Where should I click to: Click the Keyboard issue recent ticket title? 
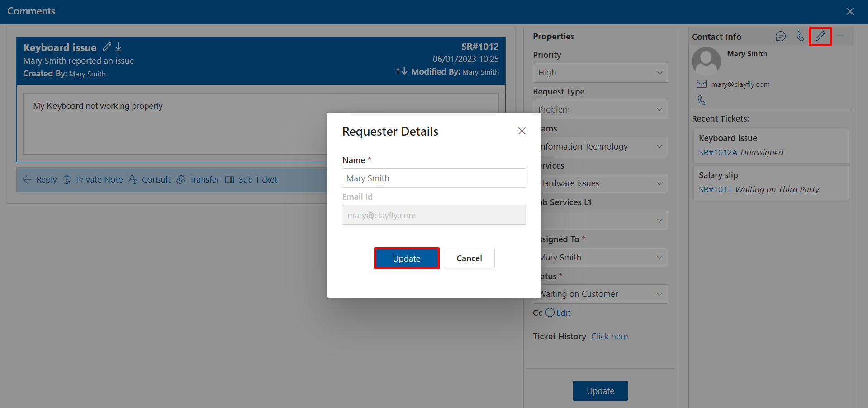click(728, 138)
